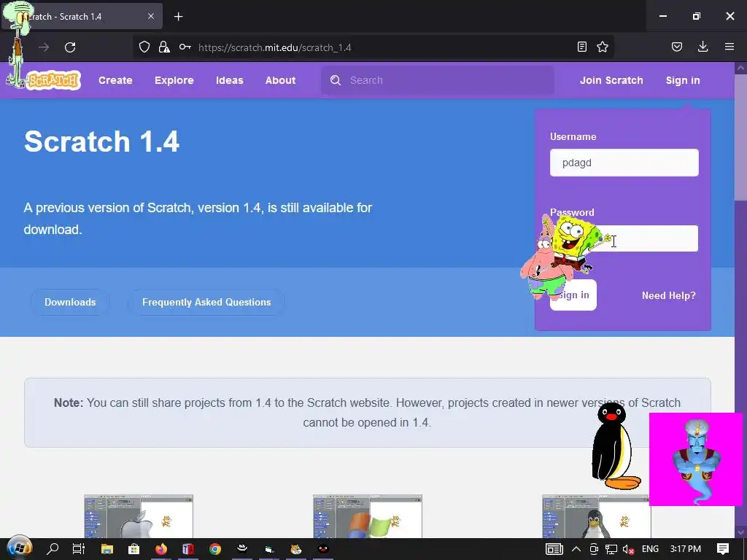Open the notification center icon
The height and width of the screenshot is (560, 747).
tap(723, 549)
